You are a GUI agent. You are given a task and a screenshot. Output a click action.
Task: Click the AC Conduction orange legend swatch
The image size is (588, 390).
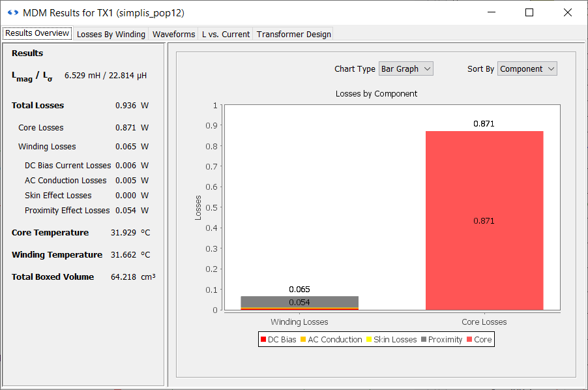click(x=303, y=339)
